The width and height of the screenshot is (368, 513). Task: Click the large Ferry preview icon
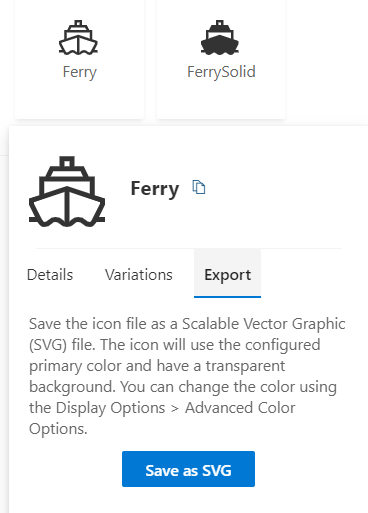click(x=67, y=192)
